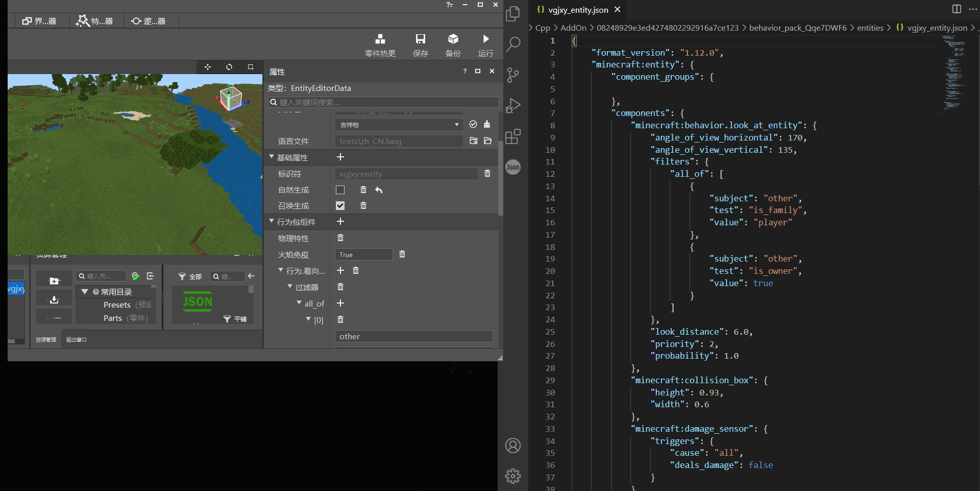Viewport: 980px width, 491px height.
Task: Collapse the 过滤器 tree node
Action: coord(290,287)
